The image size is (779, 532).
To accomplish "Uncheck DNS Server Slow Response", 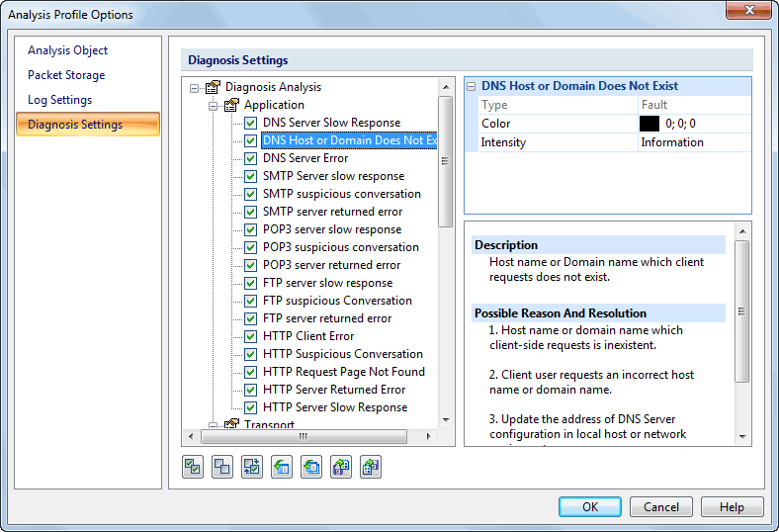I will (251, 123).
